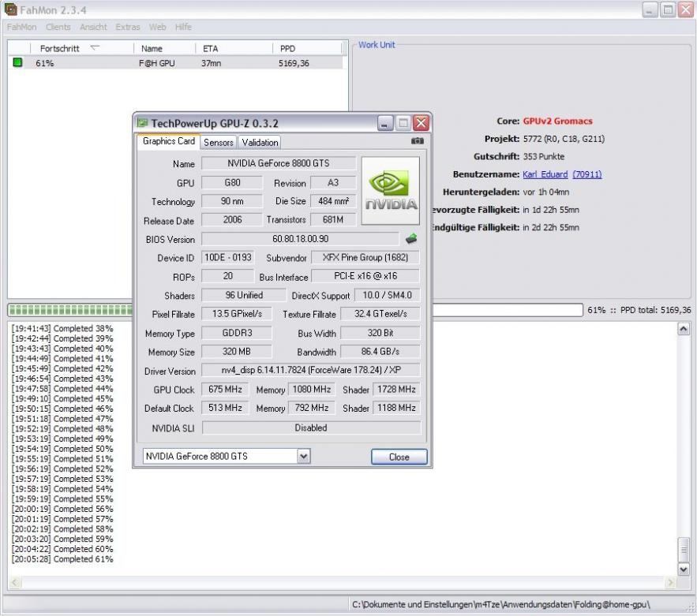Screen dimensions: 697x616
Task: Click the Driver Version field
Action: tap(311, 370)
